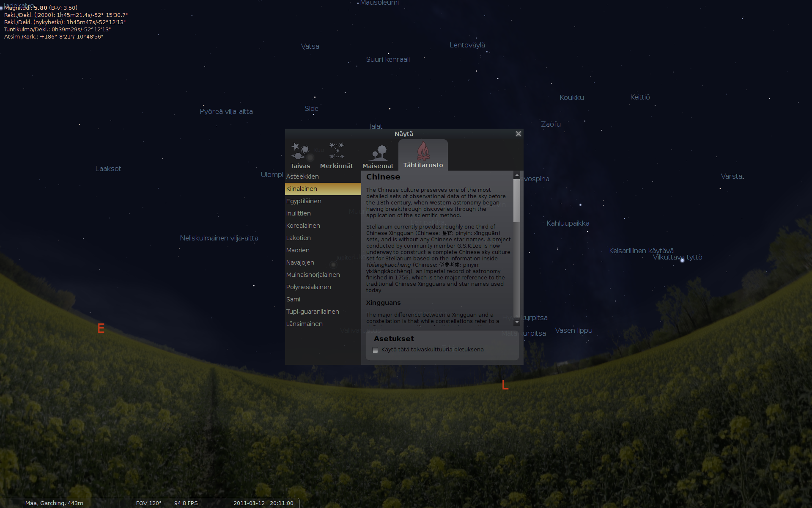The image size is (812, 508).
Task: Select the Tähtitarusto starlore tab
Action: (x=423, y=155)
